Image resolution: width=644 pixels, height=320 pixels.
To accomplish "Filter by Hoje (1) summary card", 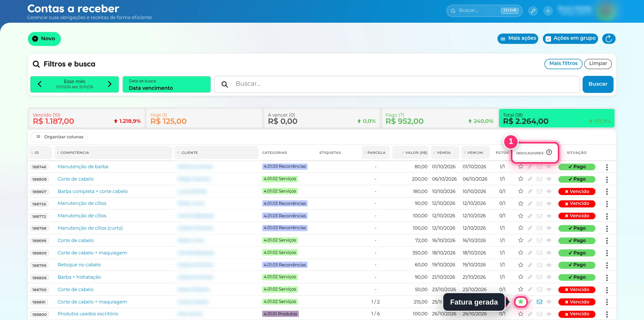I will pos(204,118).
